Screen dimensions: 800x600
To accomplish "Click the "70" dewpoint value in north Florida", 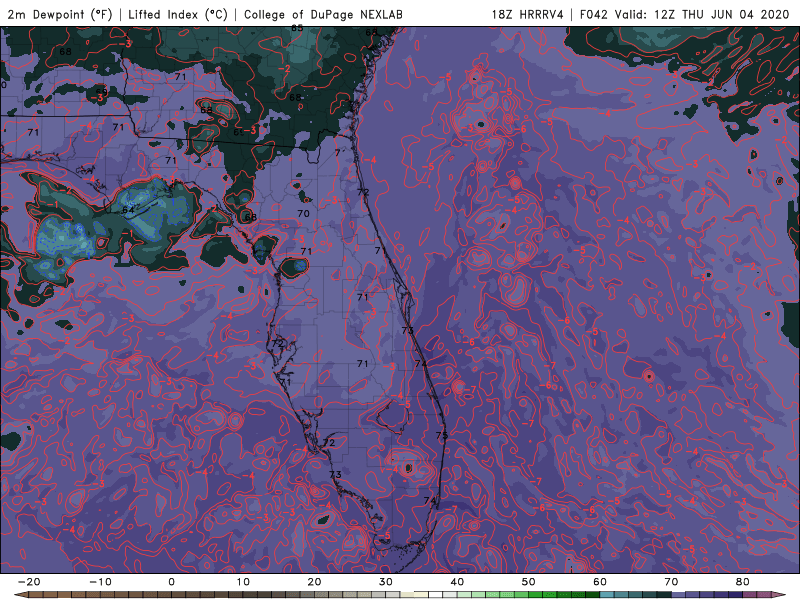I will 304,213.
